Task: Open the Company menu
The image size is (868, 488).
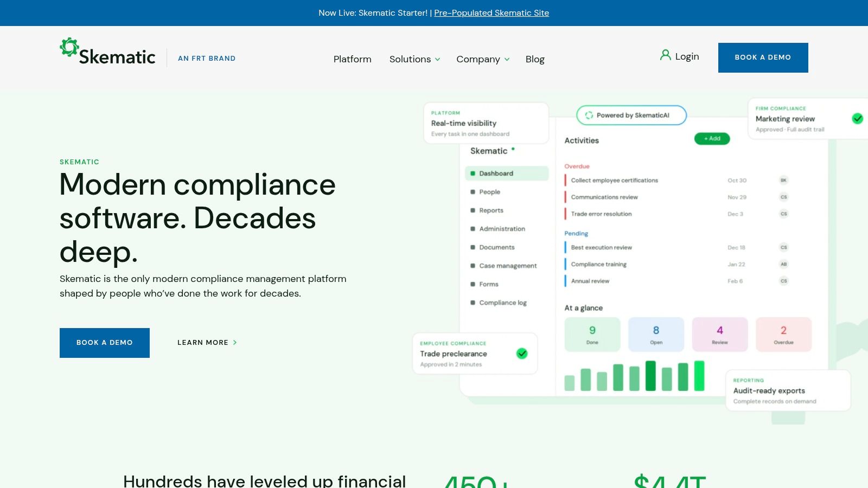Action: point(478,59)
